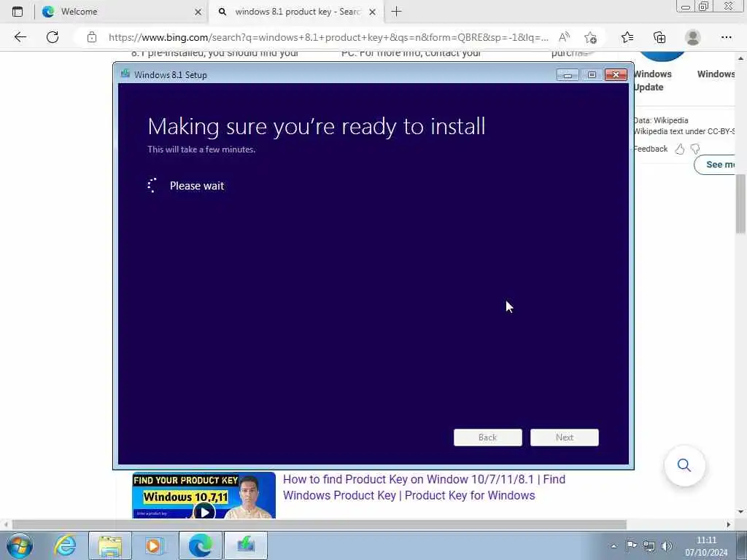Open a new browser tab
The width and height of the screenshot is (747, 560).
[396, 12]
